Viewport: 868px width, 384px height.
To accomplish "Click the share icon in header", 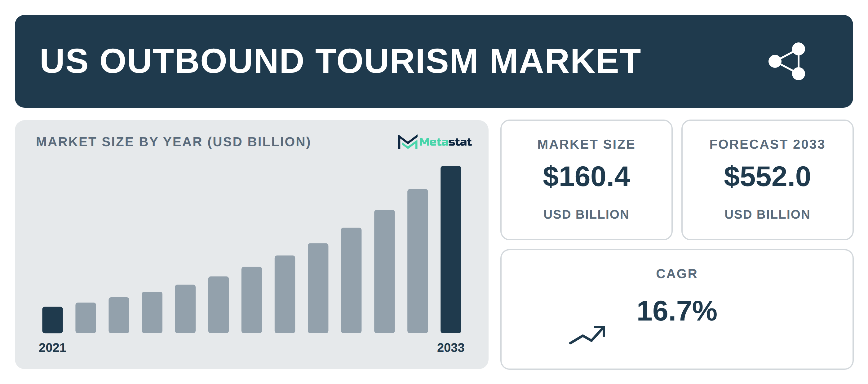I will [x=787, y=61].
